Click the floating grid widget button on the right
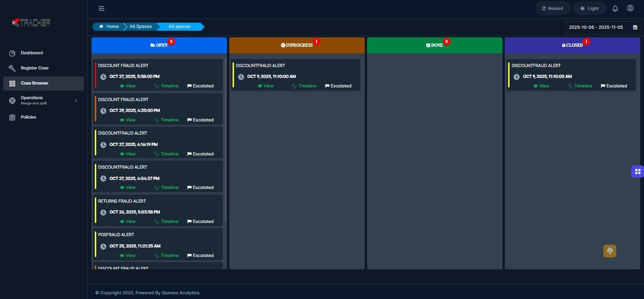Image resolution: width=644 pixels, height=299 pixels. coord(637,171)
